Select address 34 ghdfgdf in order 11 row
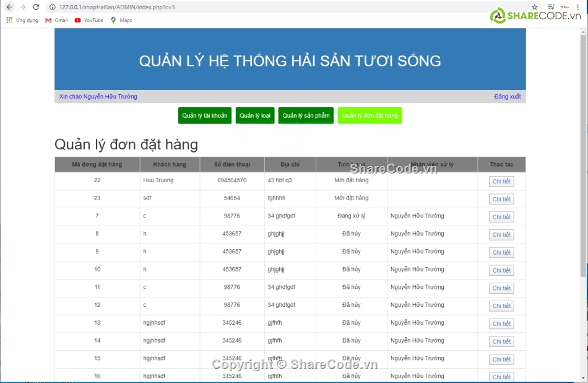The height and width of the screenshot is (383, 588). [281, 287]
